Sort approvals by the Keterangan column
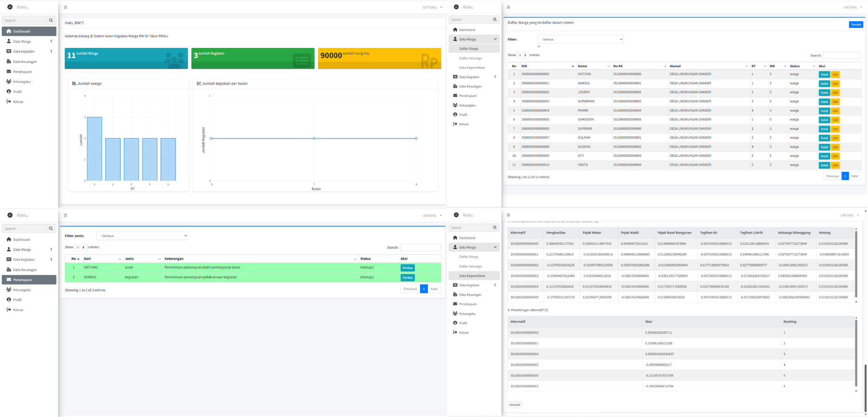The height and width of the screenshot is (417, 868). [260, 259]
